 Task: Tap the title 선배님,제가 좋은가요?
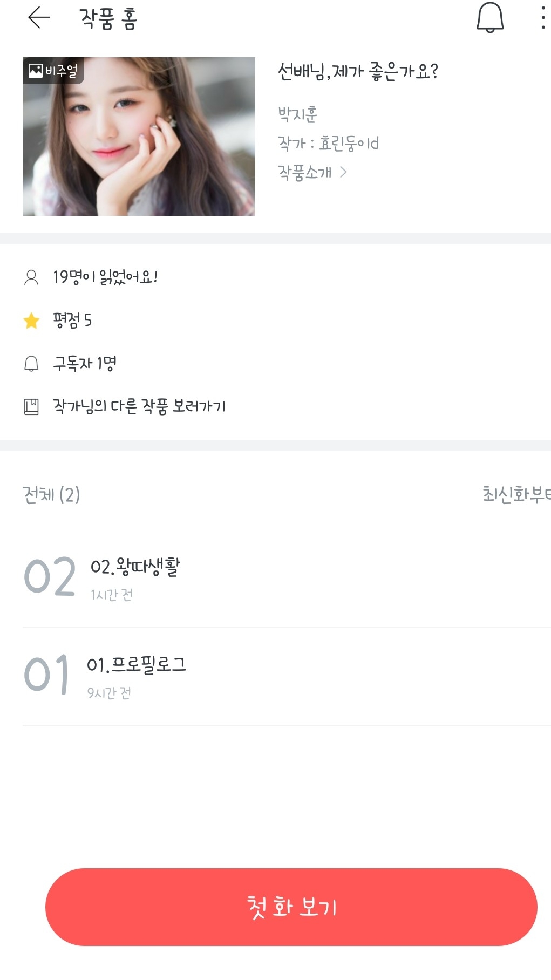(358, 71)
